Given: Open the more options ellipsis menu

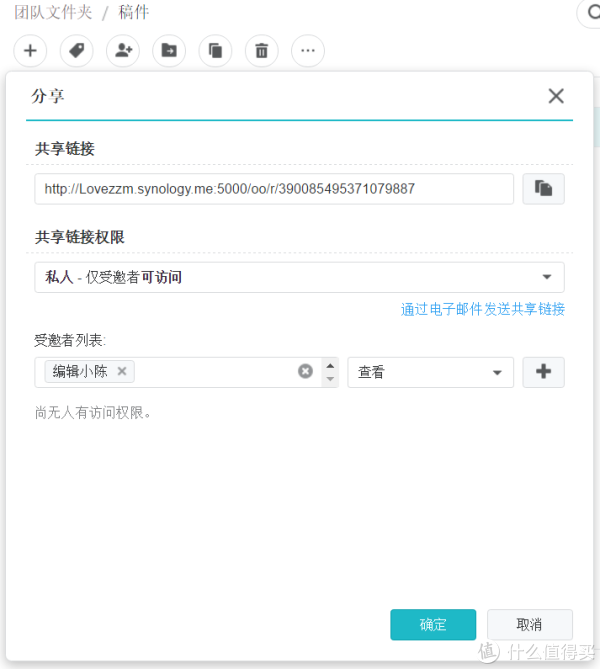Looking at the screenshot, I should [307, 50].
